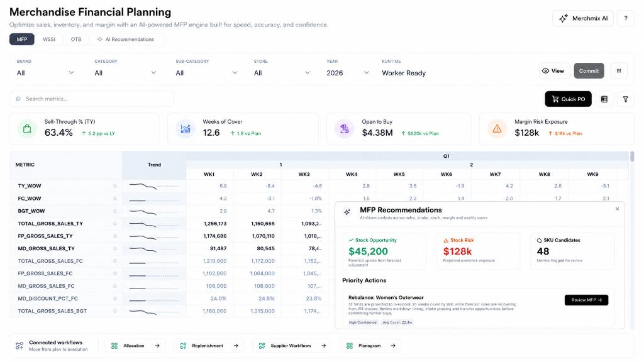Click the Review MFP button
The width and height of the screenshot is (644, 362).
point(586,300)
